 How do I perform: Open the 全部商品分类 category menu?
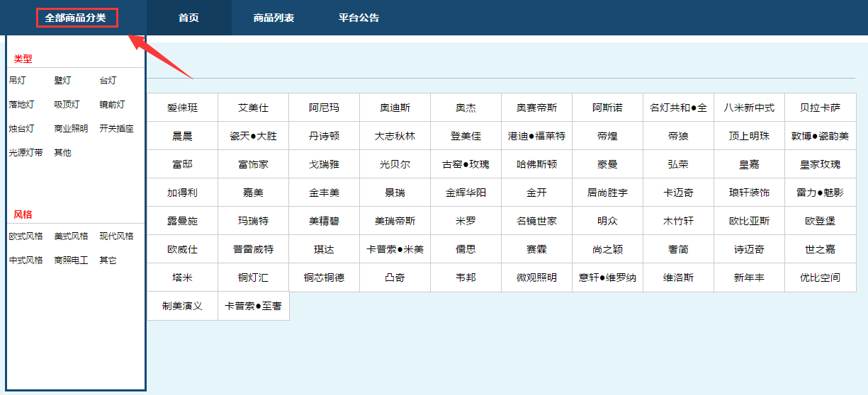(x=76, y=18)
